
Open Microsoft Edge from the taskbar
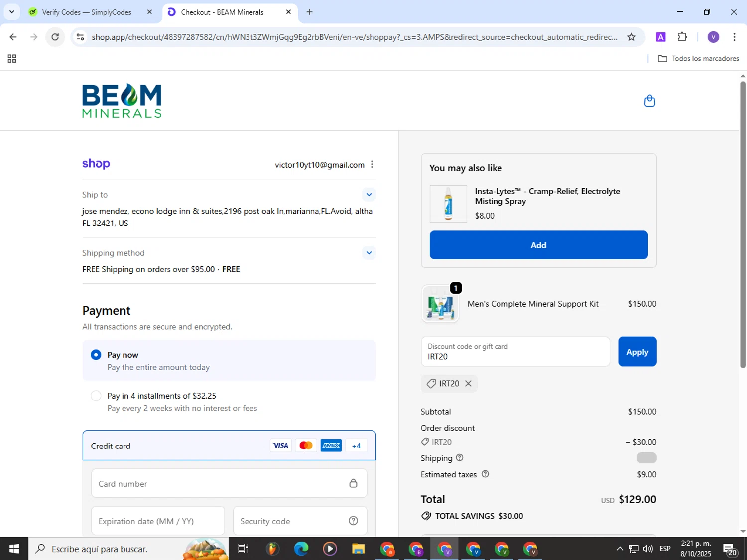pos(301,549)
